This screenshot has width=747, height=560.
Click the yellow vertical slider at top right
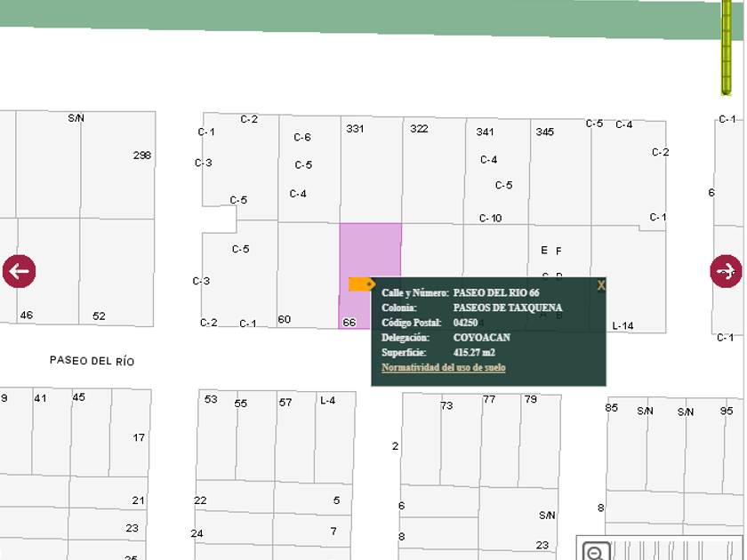[x=726, y=48]
